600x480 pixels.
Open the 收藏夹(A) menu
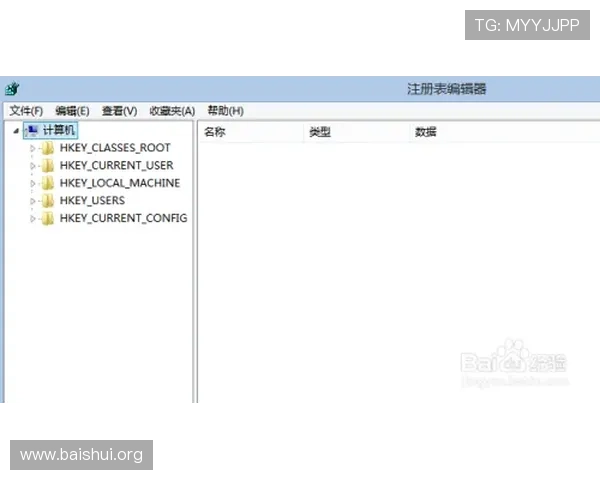pyautogui.click(x=172, y=111)
